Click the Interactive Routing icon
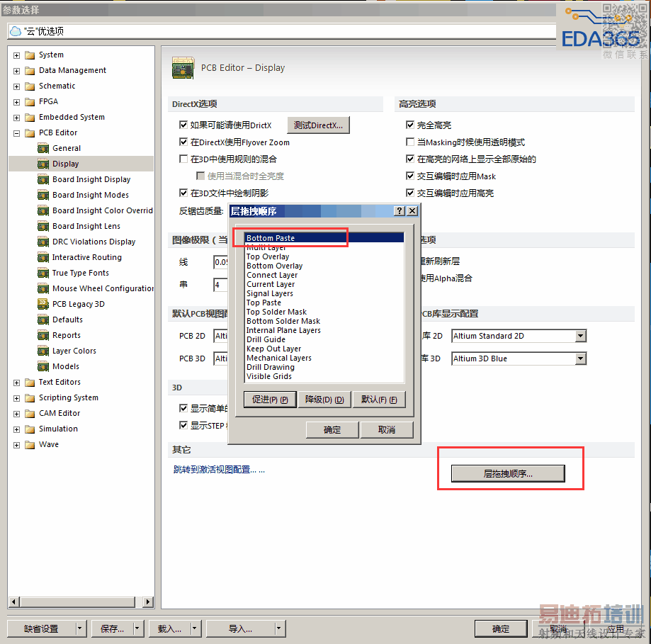 pyautogui.click(x=43, y=257)
